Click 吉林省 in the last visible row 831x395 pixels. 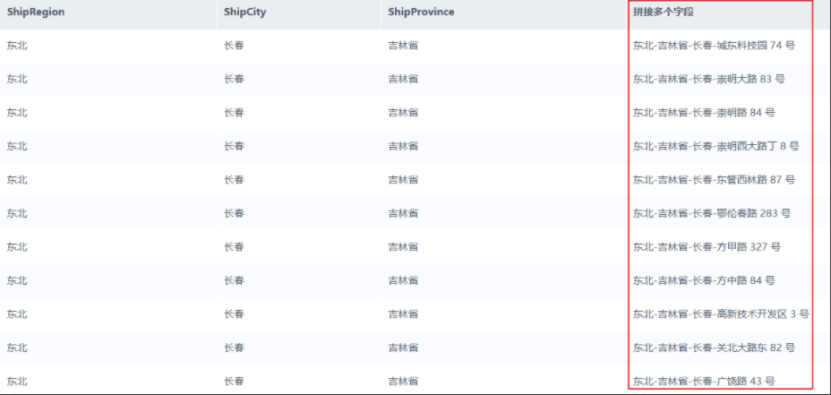403,381
